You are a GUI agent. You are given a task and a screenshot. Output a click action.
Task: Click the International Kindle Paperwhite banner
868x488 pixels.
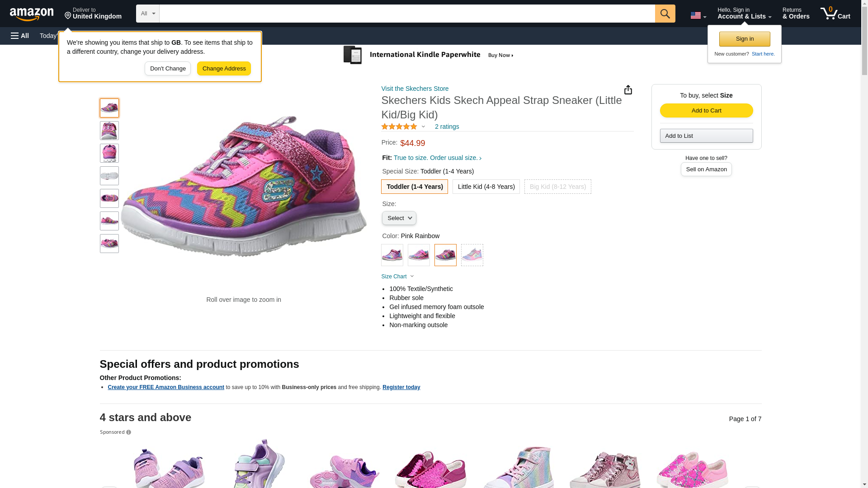[x=429, y=55]
